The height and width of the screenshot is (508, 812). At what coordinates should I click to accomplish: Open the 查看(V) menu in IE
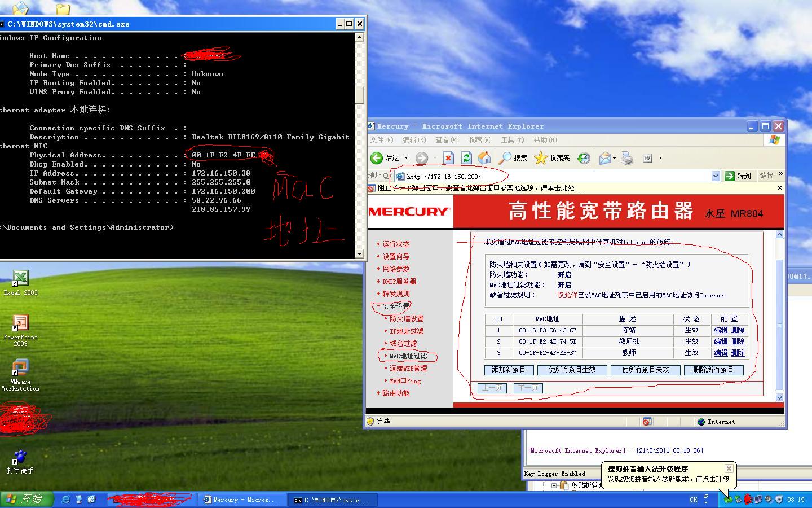pos(447,140)
